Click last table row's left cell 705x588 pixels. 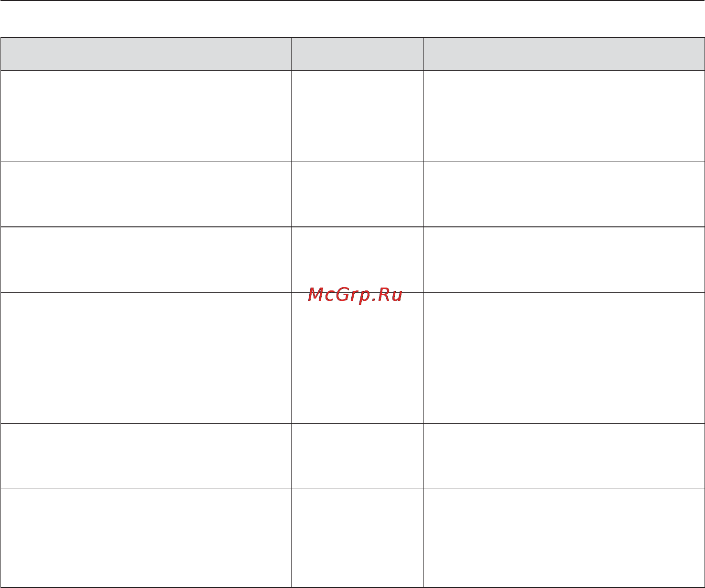tap(146, 538)
